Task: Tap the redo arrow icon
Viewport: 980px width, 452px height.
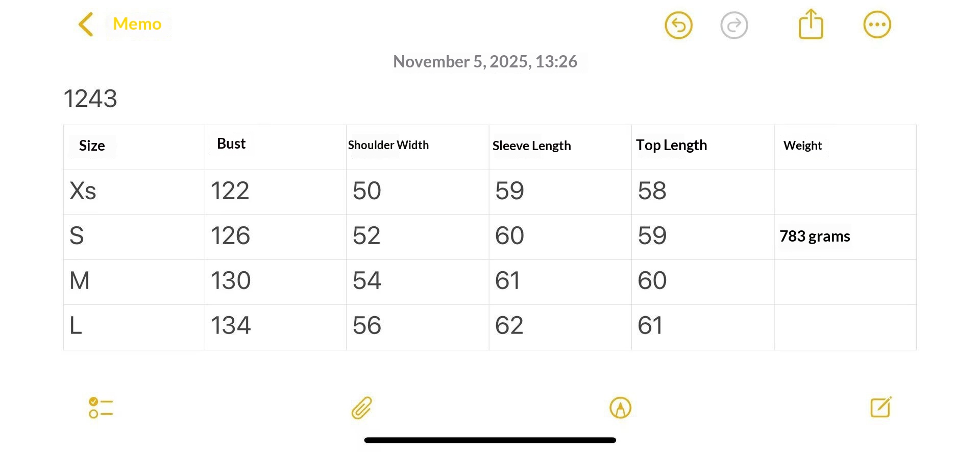Action: click(734, 25)
